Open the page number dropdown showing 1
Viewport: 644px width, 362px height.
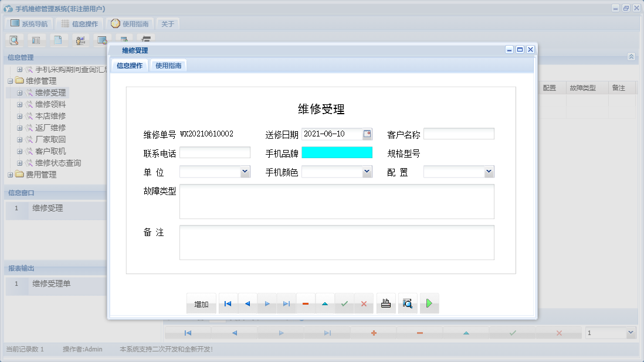click(631, 333)
